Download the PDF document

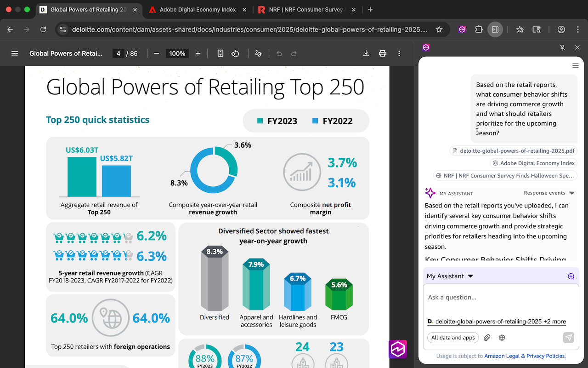[x=366, y=53]
